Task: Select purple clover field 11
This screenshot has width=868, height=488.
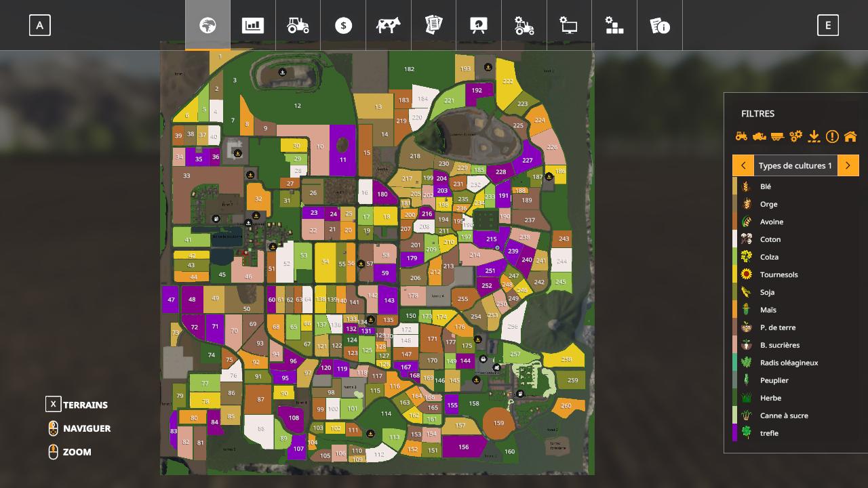Action: click(343, 150)
